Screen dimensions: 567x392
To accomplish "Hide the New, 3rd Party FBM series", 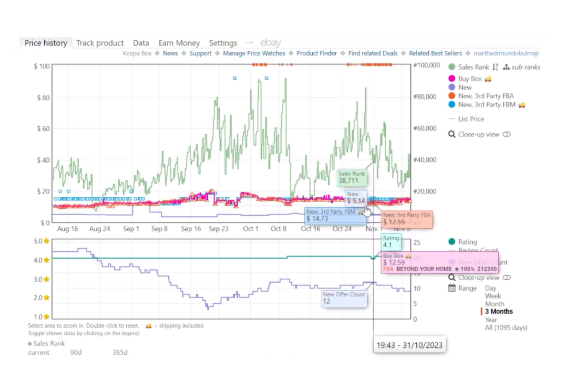I will tap(487, 105).
